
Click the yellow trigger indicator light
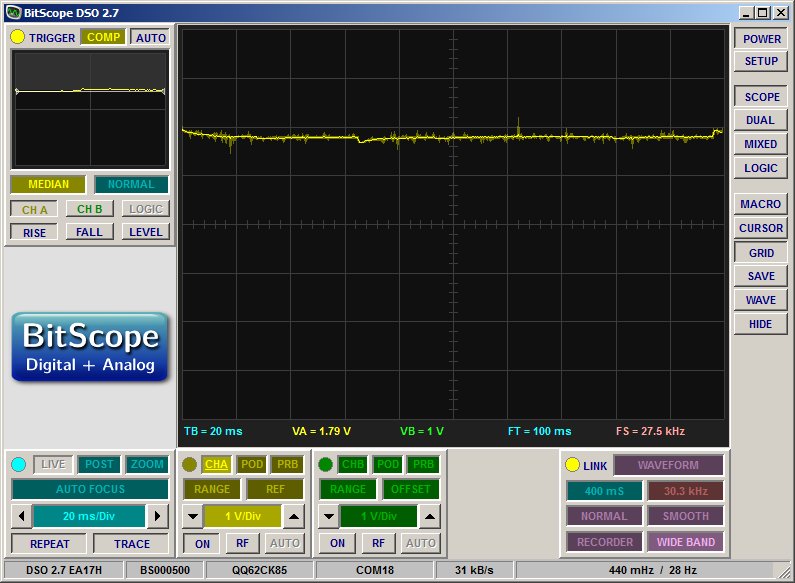click(17, 37)
